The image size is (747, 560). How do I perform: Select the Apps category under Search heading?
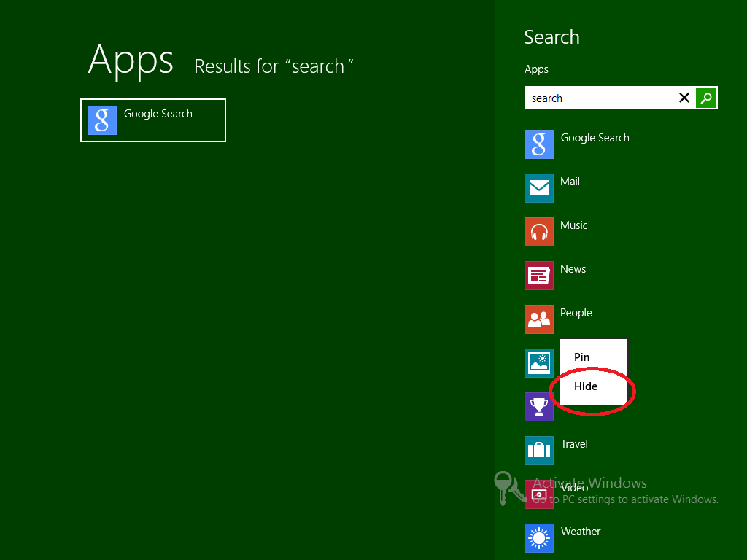coord(536,69)
